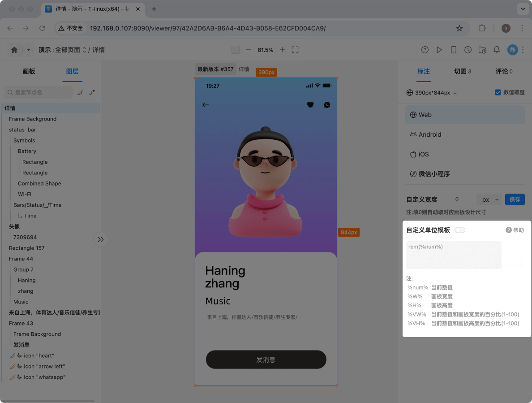Screen dimensions: 532x403
Task: Click the custom width input field
Action: (x=458, y=199)
